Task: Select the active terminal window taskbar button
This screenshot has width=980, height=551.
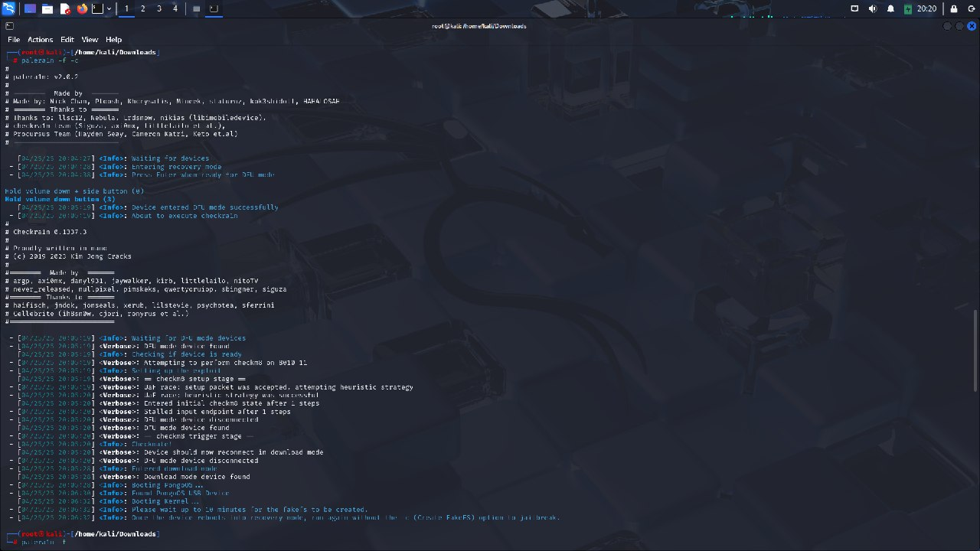Action: point(214,8)
